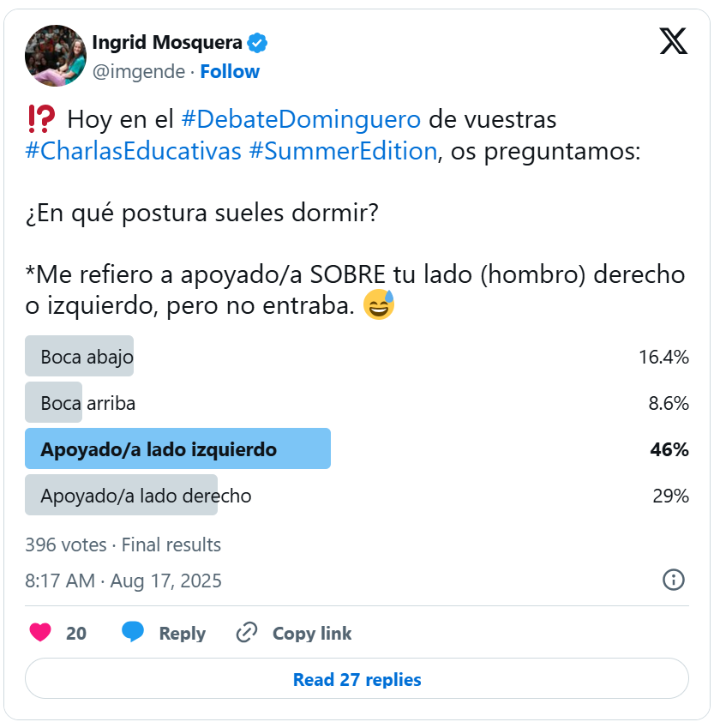Viewport: 714px width, 728px height.
Task: Click the Reply label
Action: pos(182,634)
